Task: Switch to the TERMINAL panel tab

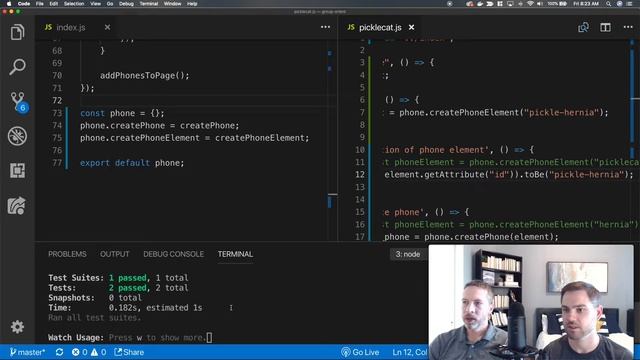Action: (x=235, y=254)
